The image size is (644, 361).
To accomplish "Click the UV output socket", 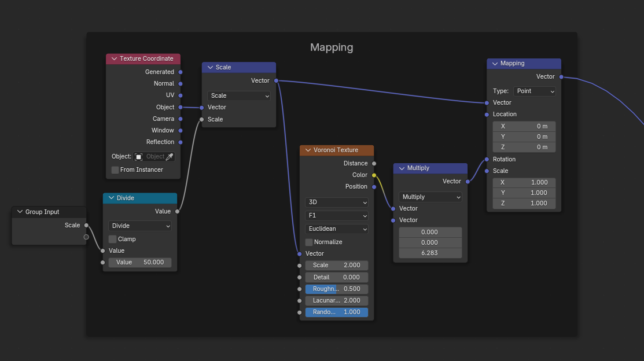I will point(181,95).
